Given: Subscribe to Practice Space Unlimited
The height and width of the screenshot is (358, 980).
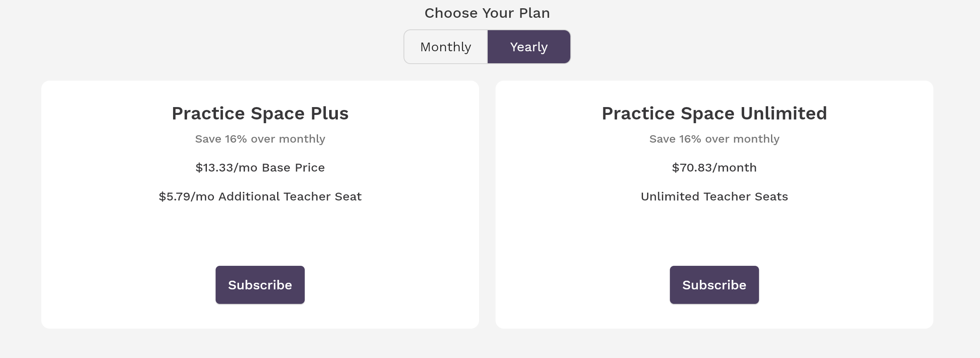Looking at the screenshot, I should click(x=714, y=285).
